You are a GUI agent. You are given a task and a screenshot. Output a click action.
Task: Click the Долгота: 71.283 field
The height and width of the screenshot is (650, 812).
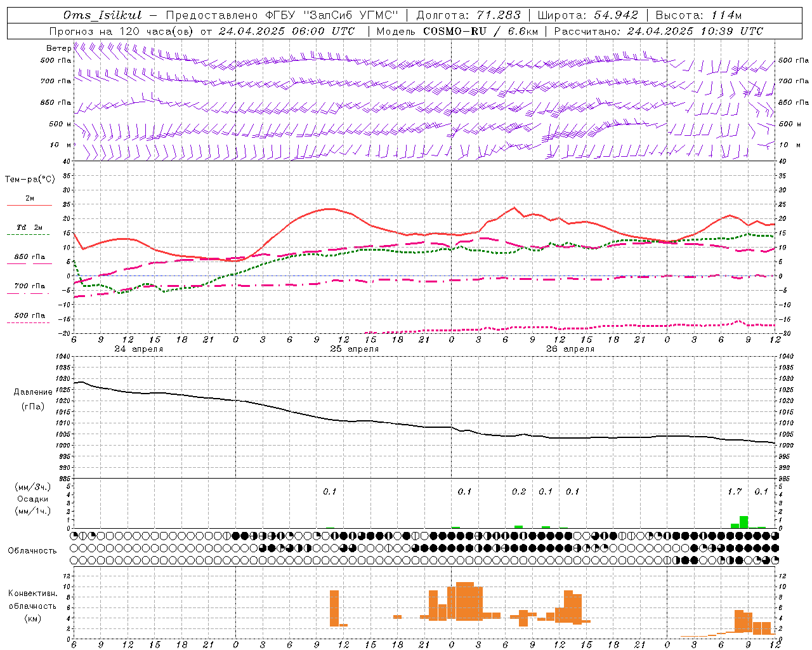click(468, 15)
